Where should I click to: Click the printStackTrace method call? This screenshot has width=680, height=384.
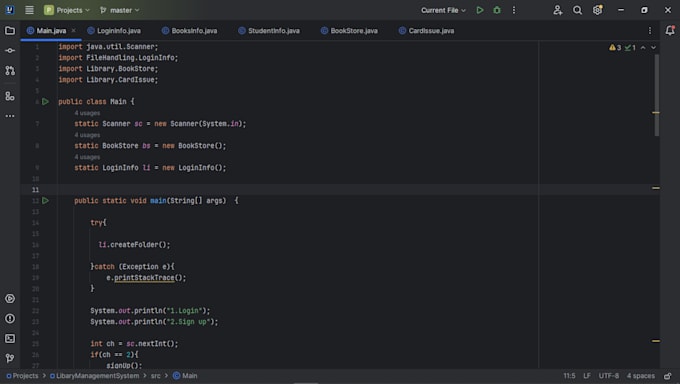tap(144, 278)
